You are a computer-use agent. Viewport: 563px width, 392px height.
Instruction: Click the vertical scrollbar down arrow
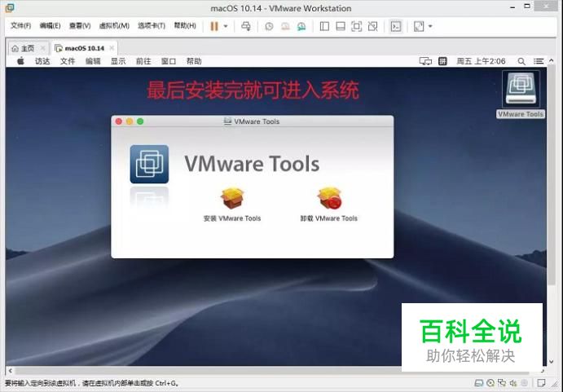tap(551, 362)
